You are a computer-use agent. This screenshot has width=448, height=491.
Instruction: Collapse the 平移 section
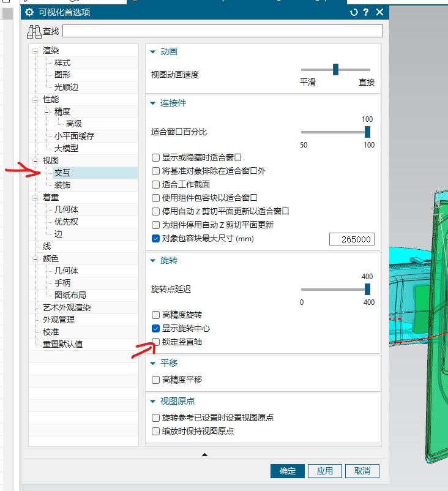click(x=153, y=363)
